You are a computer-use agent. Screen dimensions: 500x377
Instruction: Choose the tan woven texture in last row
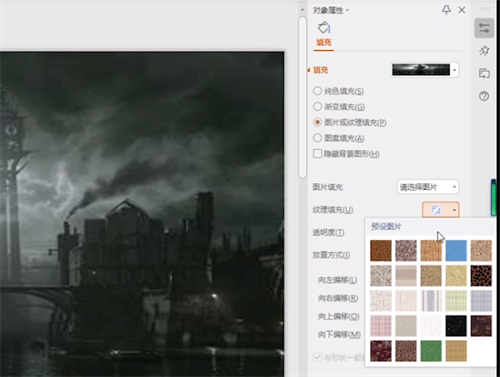pyautogui.click(x=456, y=351)
